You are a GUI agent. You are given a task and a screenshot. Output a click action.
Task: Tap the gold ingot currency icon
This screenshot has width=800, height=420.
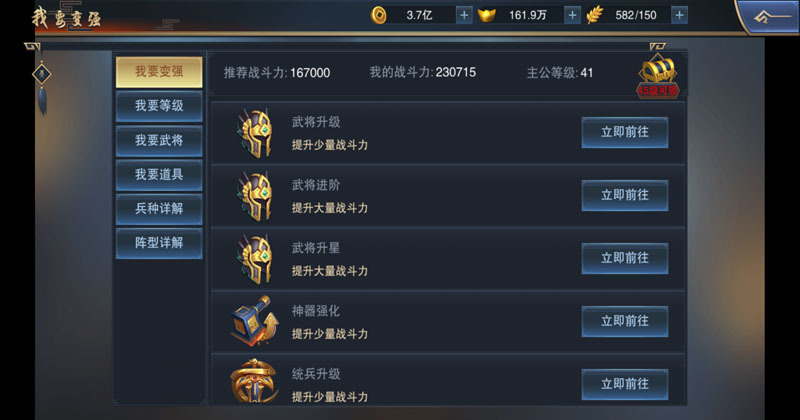tap(487, 16)
